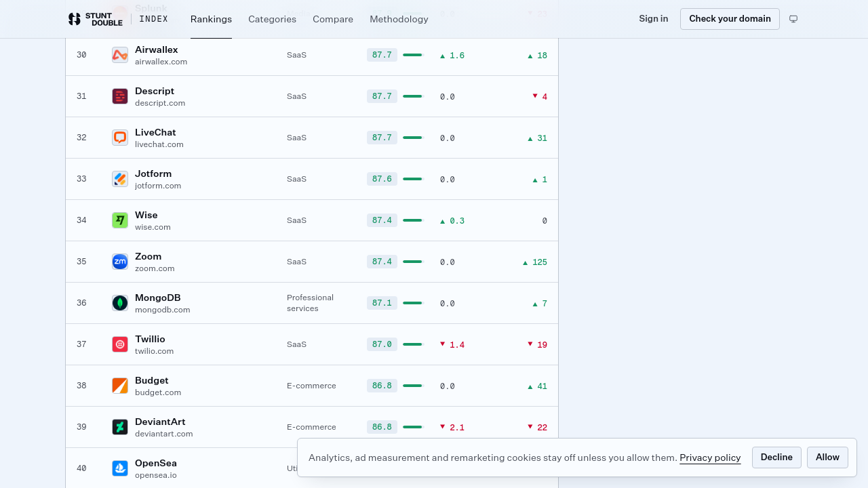Select the Descript company name
Viewport: 868px width, 488px height.
pos(155,91)
